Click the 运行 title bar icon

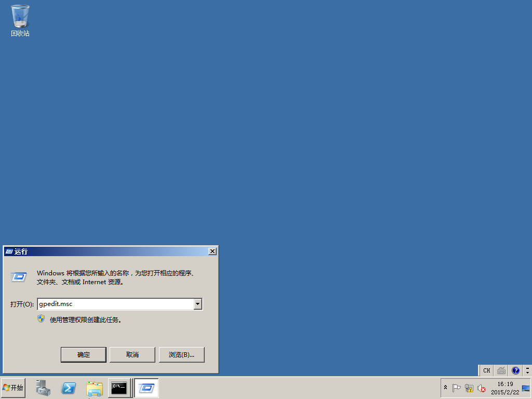click(x=9, y=251)
